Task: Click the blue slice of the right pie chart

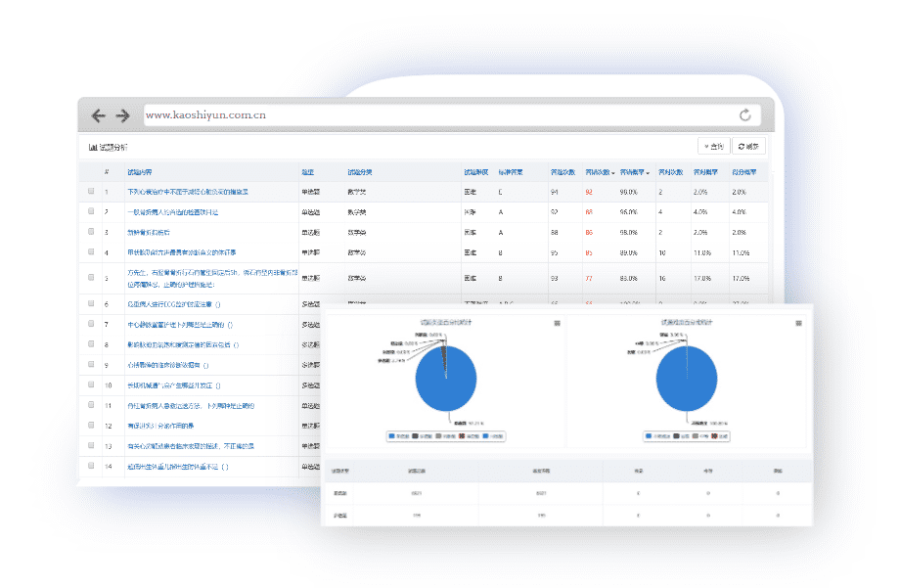Action: [x=687, y=379]
